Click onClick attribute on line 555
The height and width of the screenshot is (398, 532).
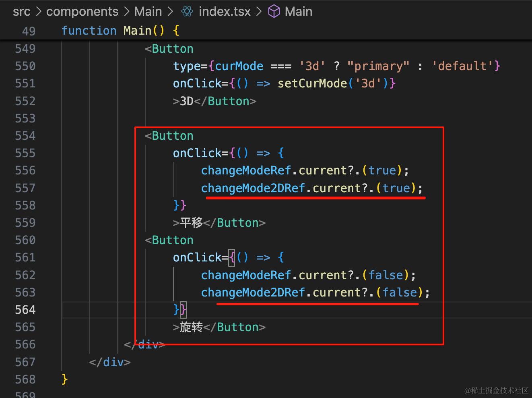point(197,153)
